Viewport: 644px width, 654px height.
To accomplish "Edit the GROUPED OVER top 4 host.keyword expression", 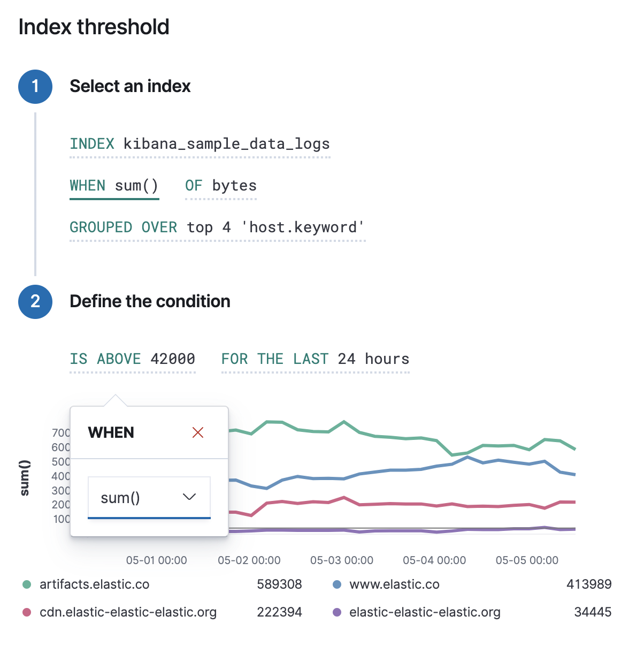I will 217,227.
